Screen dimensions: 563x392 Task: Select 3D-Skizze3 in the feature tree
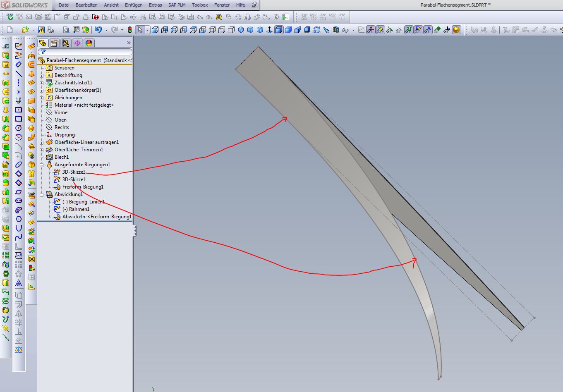click(x=74, y=172)
